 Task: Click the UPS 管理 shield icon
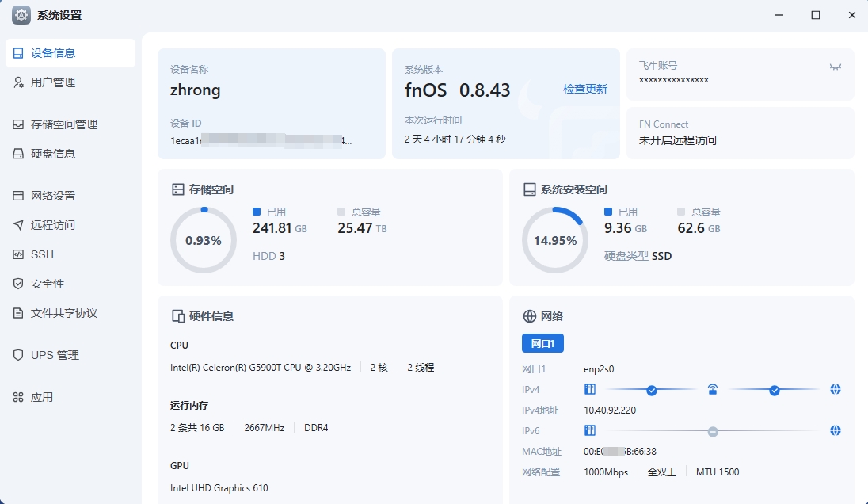(18, 355)
